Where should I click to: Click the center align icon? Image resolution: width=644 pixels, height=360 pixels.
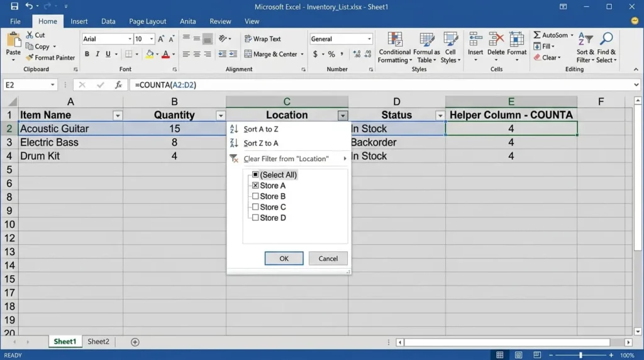point(197,54)
